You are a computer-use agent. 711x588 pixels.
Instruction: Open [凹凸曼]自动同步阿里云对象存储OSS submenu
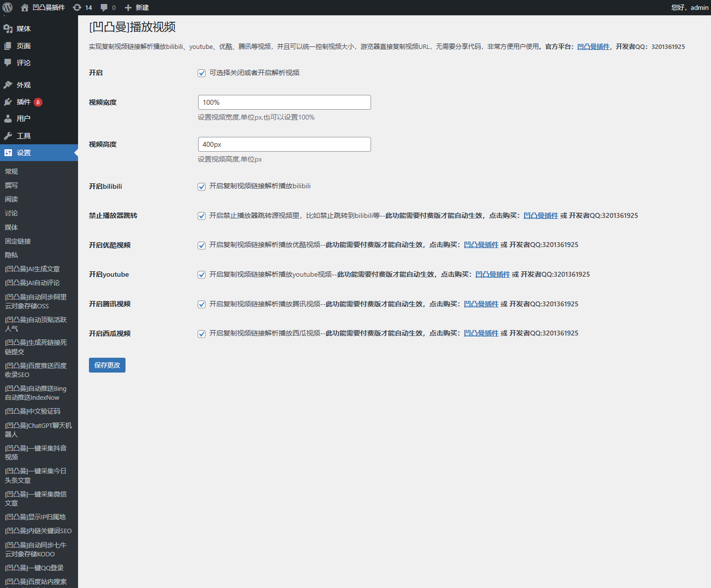pyautogui.click(x=36, y=301)
